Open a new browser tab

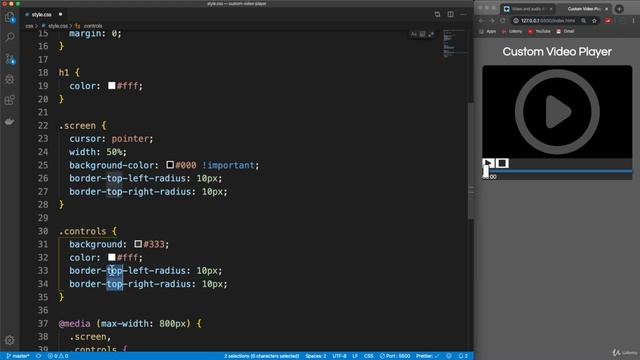click(x=619, y=9)
